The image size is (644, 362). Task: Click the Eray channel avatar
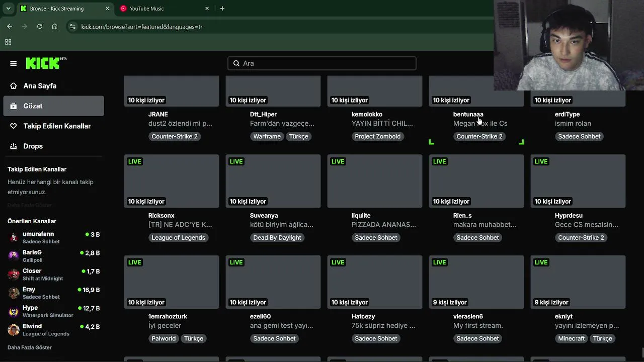pyautogui.click(x=14, y=293)
